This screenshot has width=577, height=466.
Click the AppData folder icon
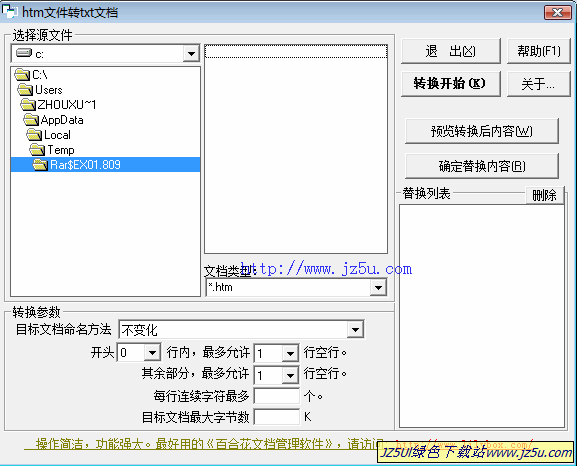(31, 120)
